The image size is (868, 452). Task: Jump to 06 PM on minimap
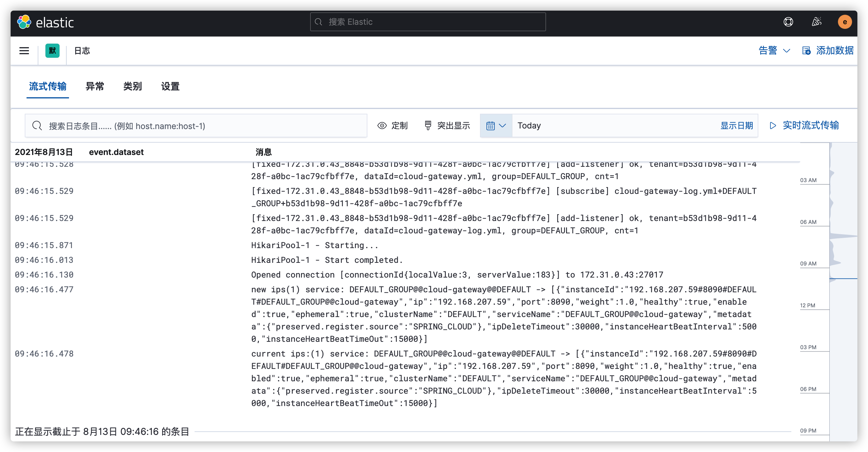[808, 389]
